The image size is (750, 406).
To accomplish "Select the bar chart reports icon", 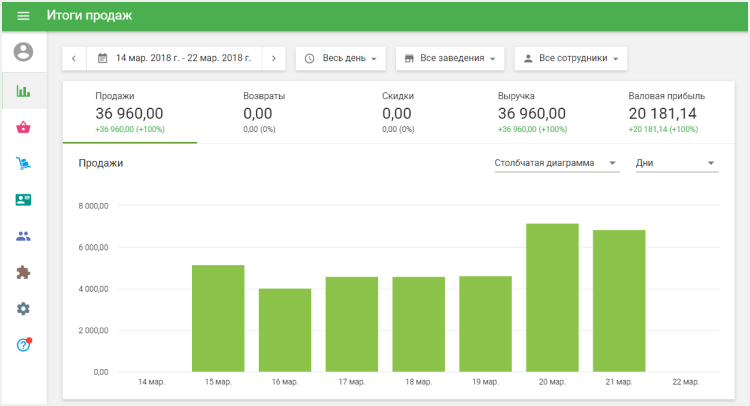I will click(x=23, y=91).
